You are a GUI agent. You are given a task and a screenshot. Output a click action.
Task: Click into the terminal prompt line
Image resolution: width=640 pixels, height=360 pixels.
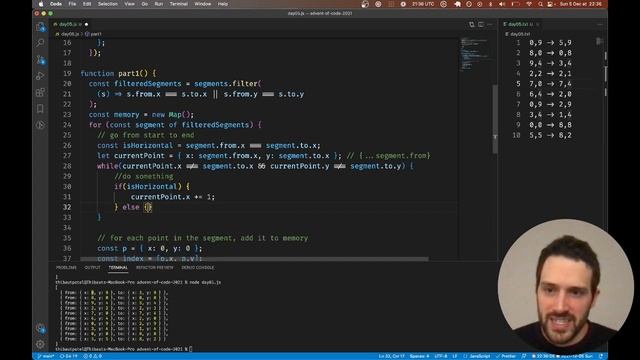coord(124,349)
